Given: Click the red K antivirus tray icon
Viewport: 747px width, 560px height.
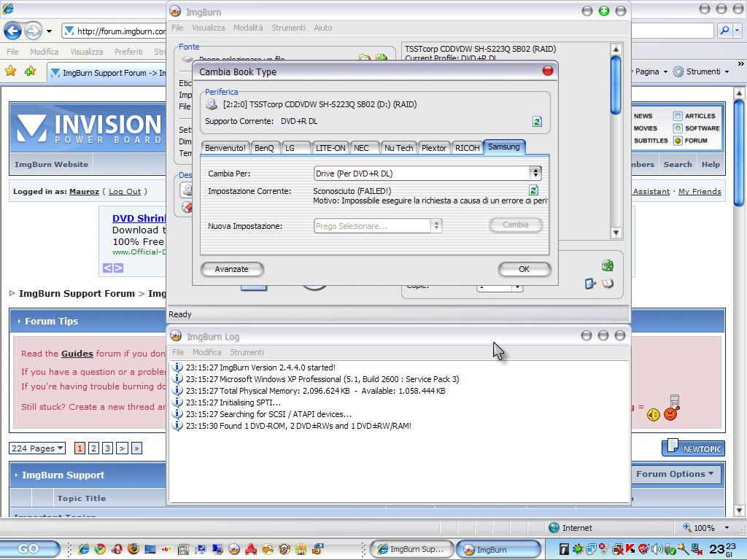Looking at the screenshot, I should [x=630, y=549].
